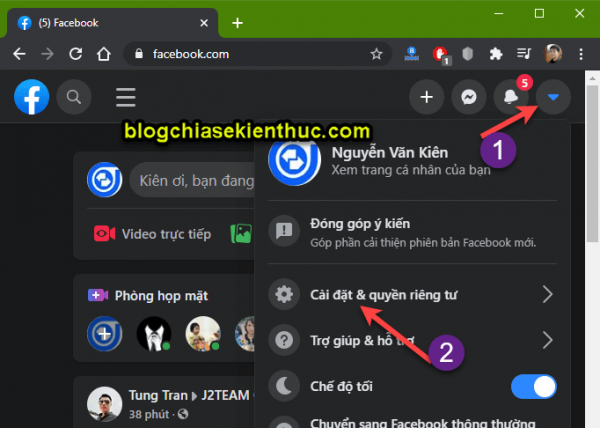Click the 38 phút timestamp
This screenshot has width=600, height=428.
coord(148,414)
